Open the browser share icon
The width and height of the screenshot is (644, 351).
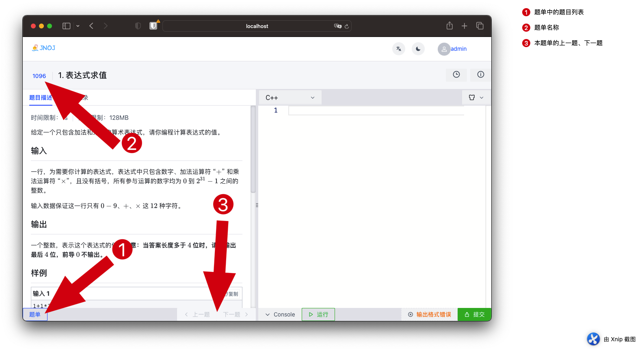[x=450, y=26]
